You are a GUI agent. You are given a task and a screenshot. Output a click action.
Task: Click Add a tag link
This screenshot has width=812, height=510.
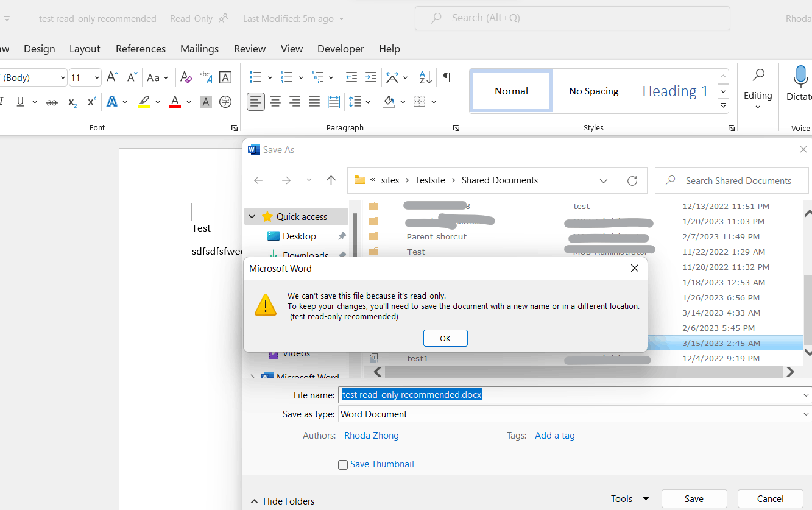555,436
